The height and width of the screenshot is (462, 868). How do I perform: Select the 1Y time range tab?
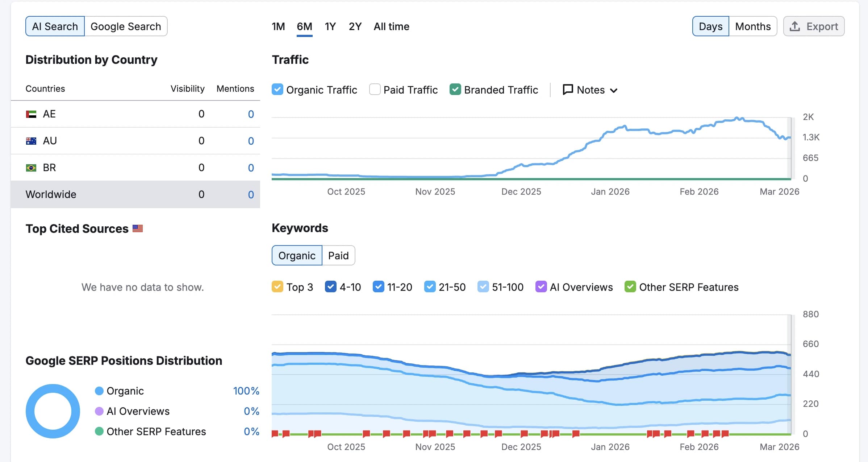tap(330, 26)
